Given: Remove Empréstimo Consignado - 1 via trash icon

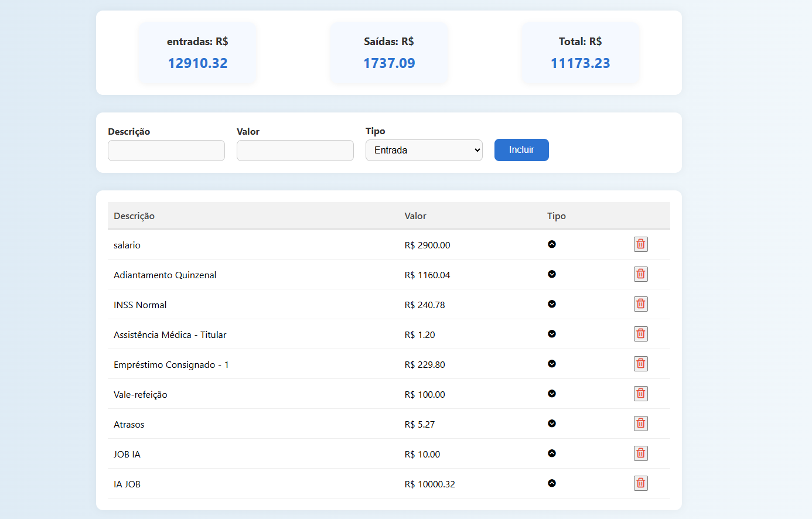Looking at the screenshot, I should (x=640, y=364).
